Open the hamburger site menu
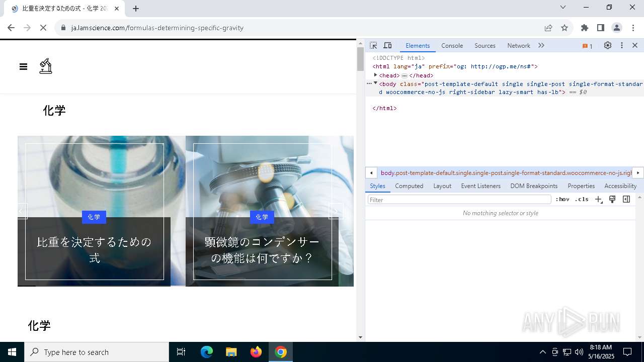644x362 pixels. coord(23,66)
